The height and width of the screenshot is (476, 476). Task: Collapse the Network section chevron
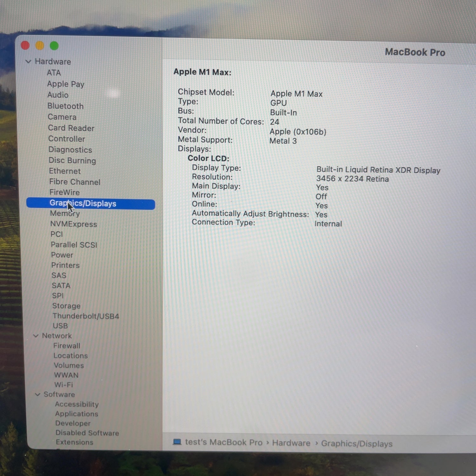tap(36, 336)
